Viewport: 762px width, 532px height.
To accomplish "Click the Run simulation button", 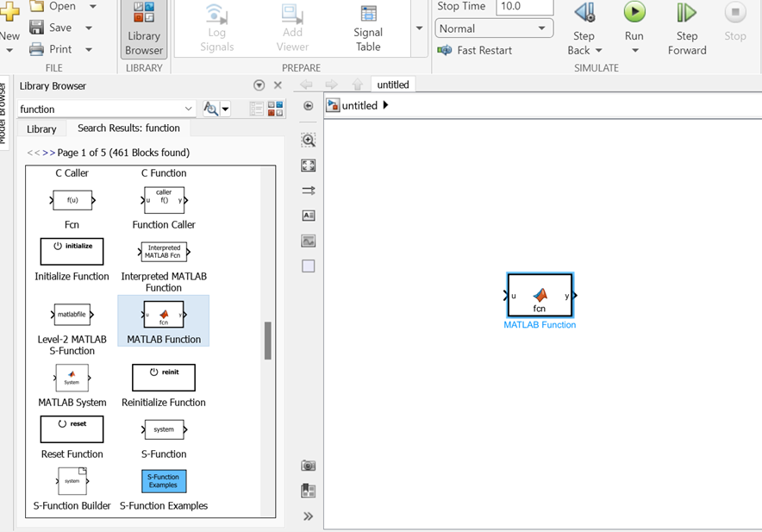I will pos(634,13).
